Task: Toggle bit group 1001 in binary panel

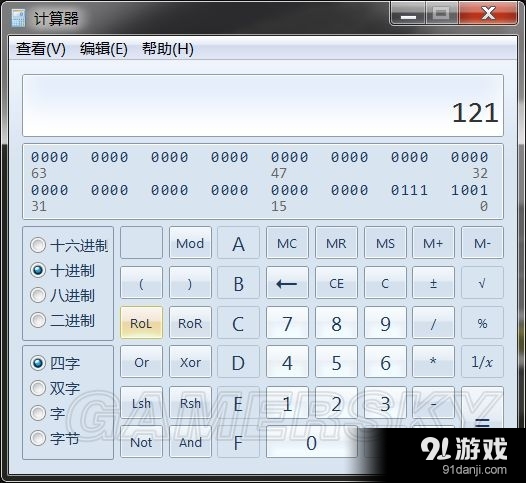Action: click(469, 190)
